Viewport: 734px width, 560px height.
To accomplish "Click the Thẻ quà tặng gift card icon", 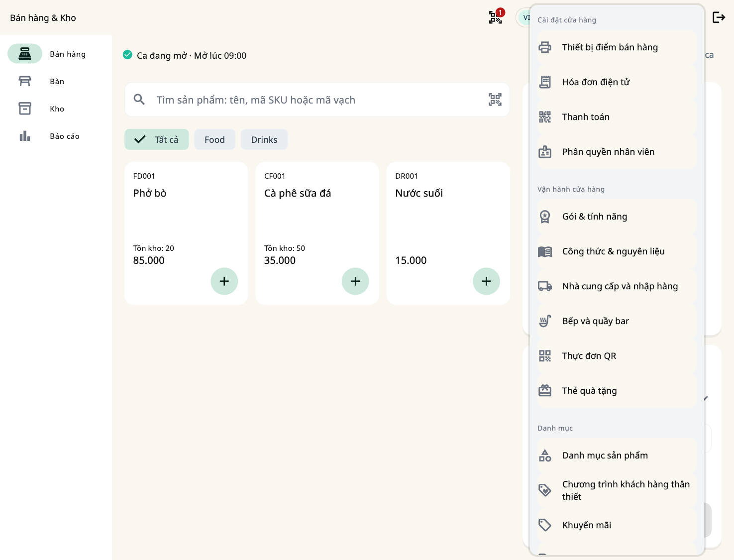I will [545, 391].
